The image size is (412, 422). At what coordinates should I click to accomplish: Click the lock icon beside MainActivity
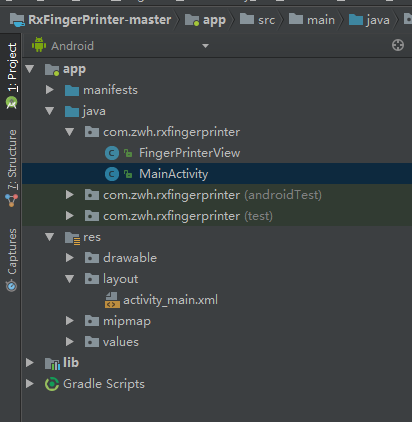[128, 174]
